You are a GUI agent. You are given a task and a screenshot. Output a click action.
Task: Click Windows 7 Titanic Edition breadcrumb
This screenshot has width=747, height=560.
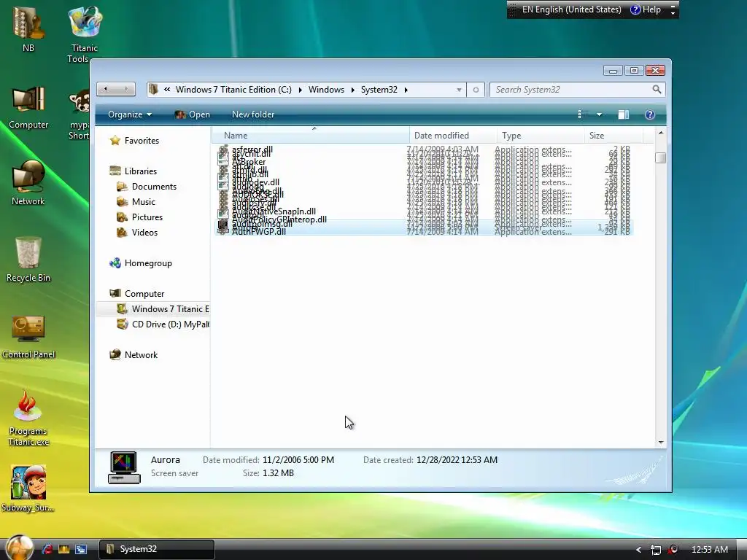tap(233, 90)
